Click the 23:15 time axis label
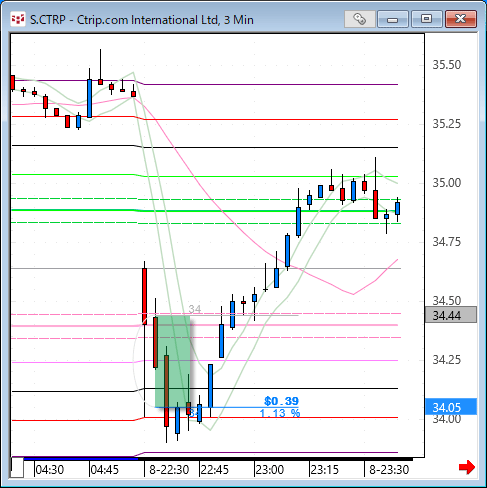This screenshot has height=488, width=487. coord(325,470)
